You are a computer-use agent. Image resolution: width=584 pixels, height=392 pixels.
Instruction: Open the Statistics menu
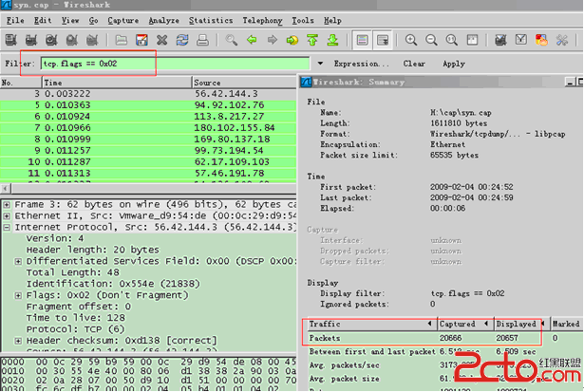[211, 21]
